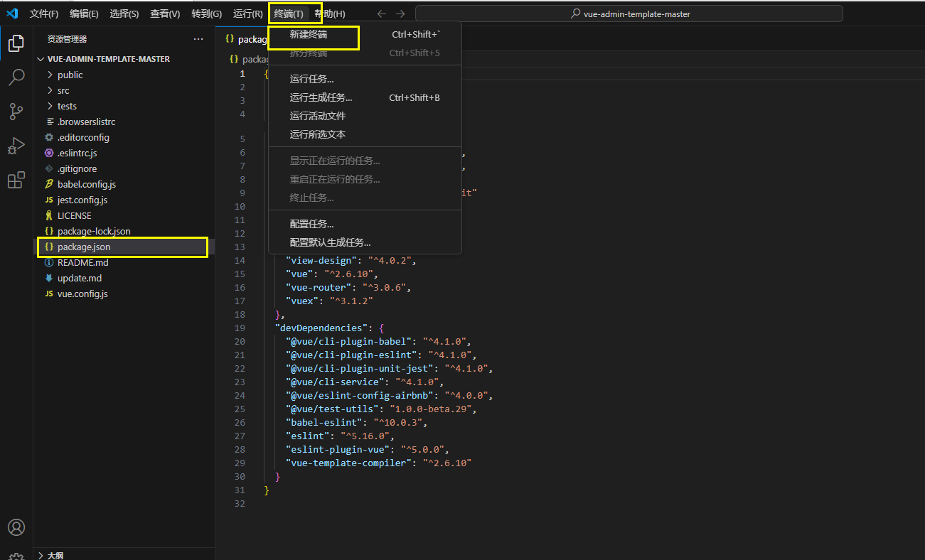Open the 查看(V) menu

(165, 14)
